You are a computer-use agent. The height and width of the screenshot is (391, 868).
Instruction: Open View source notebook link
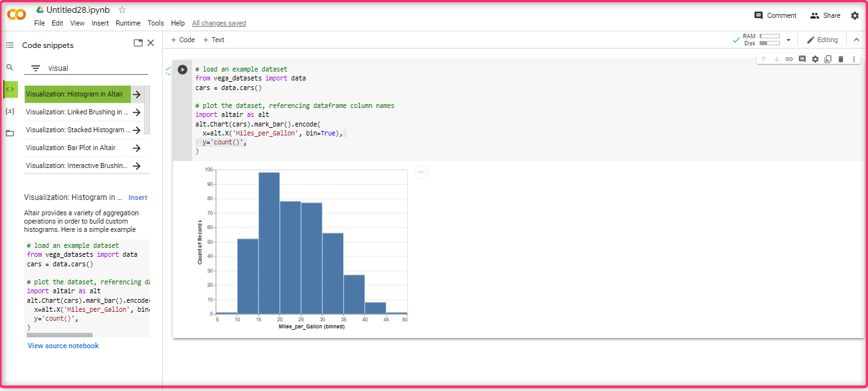(63, 346)
